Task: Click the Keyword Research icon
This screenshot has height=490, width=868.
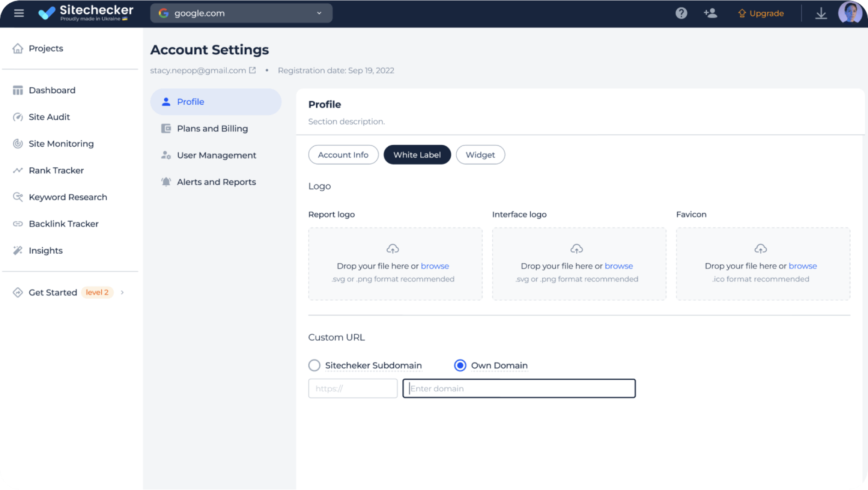Action: pyautogui.click(x=17, y=197)
